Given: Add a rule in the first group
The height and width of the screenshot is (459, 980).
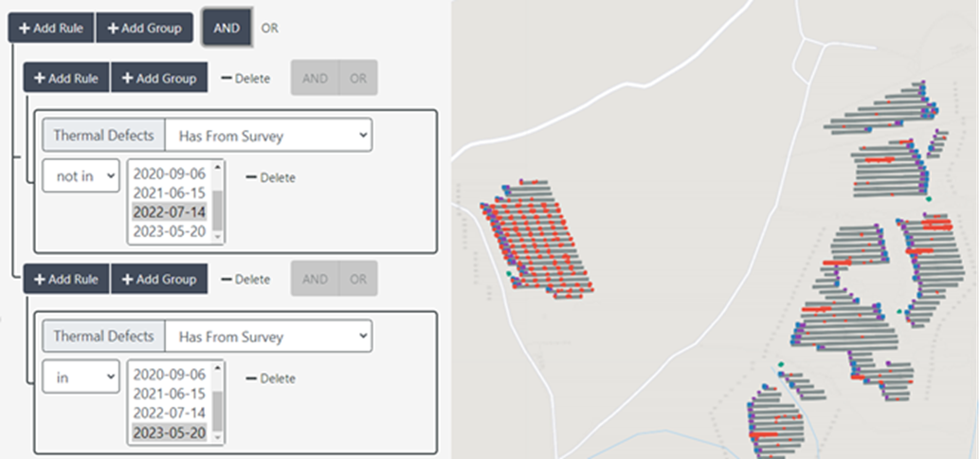Looking at the screenshot, I should click(x=66, y=78).
